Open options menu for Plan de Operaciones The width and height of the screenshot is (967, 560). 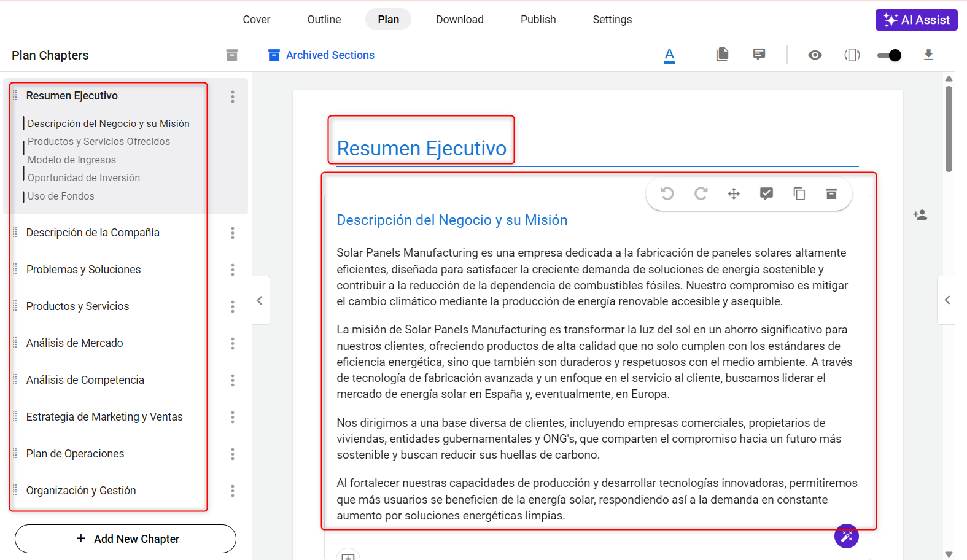tap(233, 454)
